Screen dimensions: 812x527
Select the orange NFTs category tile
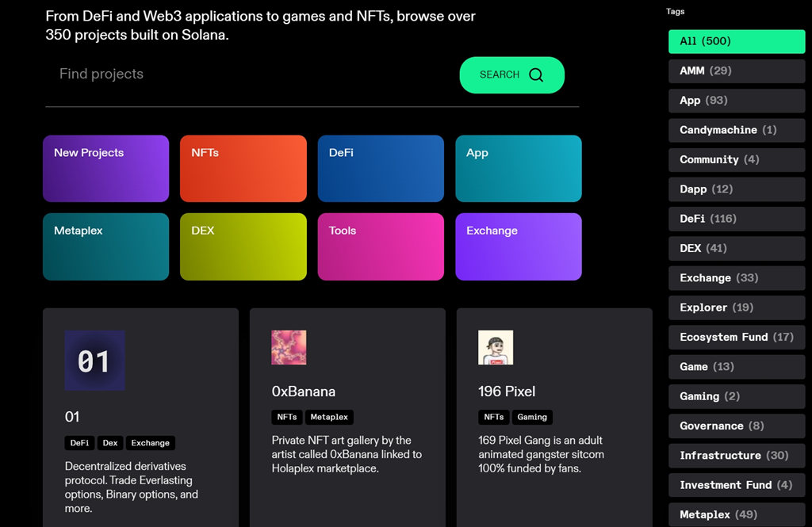tap(243, 169)
